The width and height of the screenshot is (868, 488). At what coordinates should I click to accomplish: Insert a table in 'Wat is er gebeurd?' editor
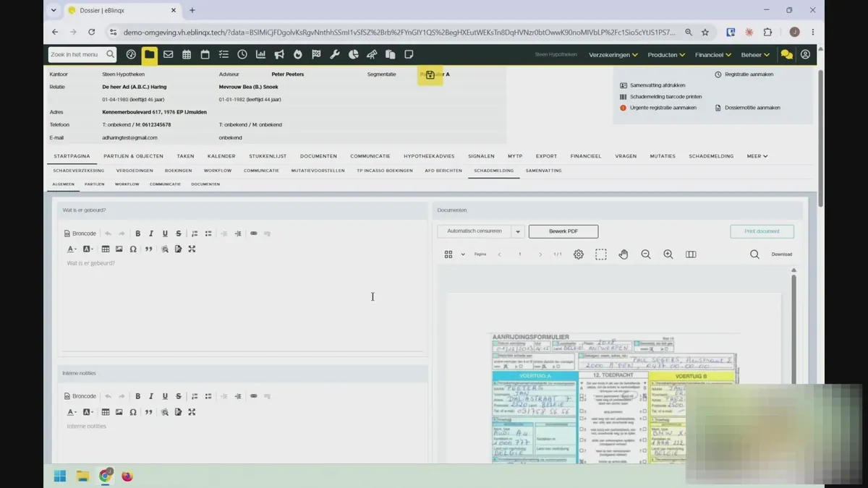106,249
